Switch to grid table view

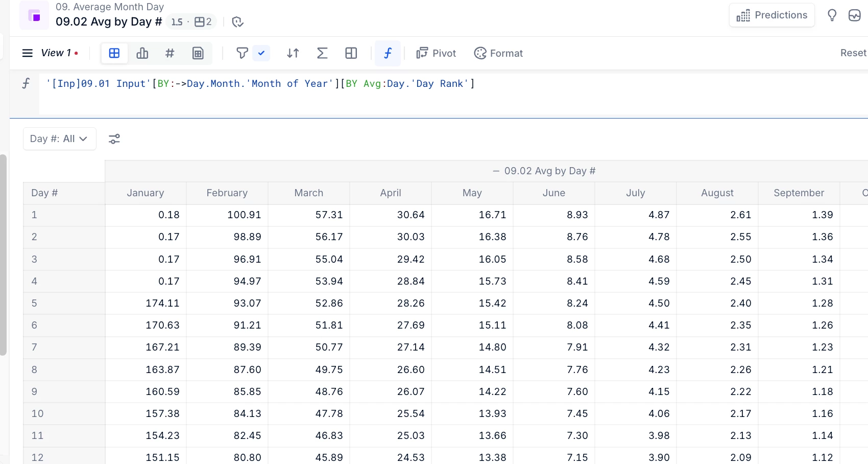(114, 53)
